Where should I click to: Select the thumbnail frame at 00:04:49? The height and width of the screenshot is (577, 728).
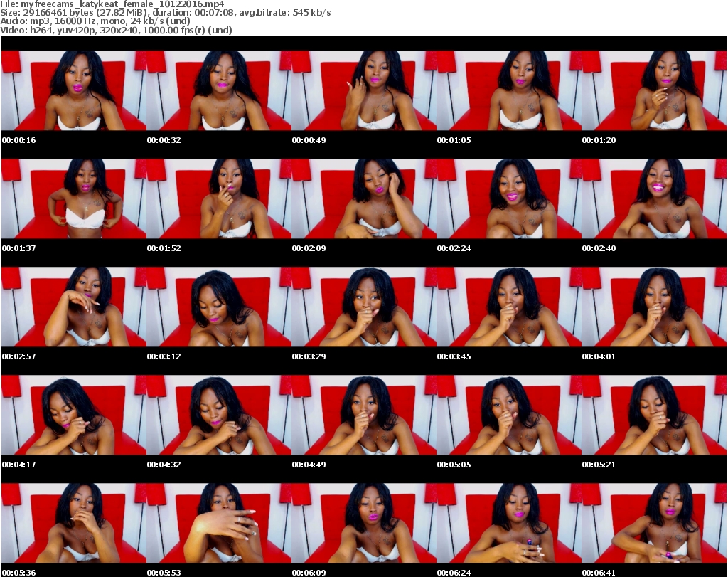[364, 415]
